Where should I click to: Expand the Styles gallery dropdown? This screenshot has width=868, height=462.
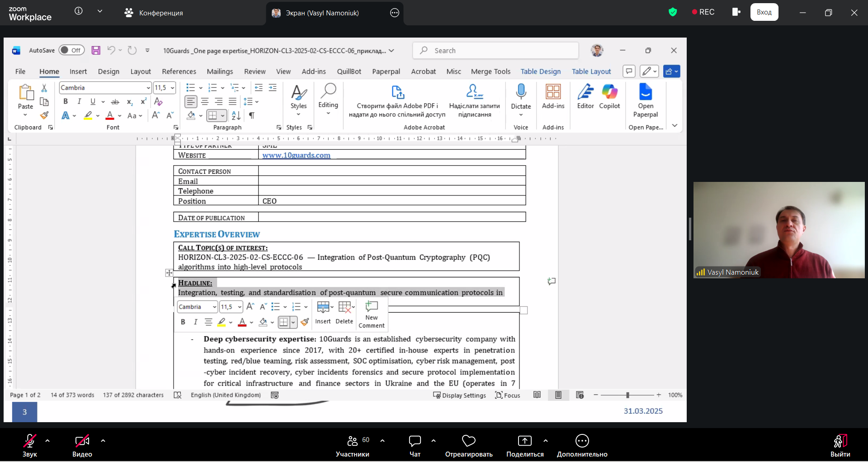[x=298, y=114]
